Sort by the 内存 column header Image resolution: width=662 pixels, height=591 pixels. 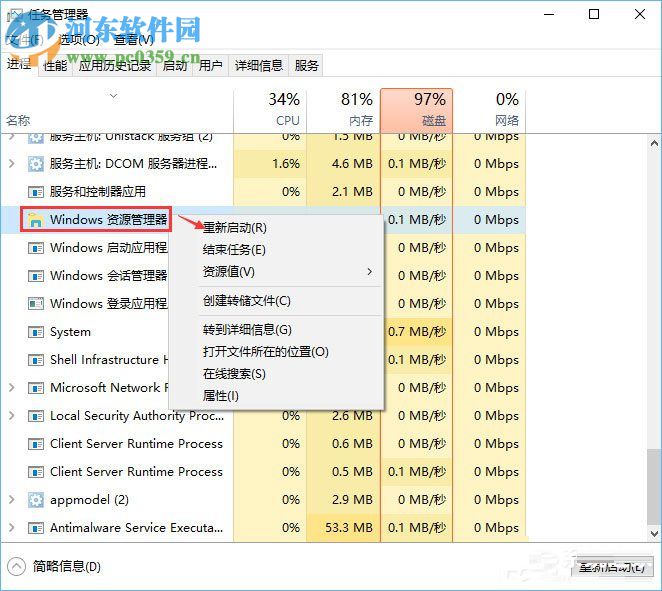(343, 111)
